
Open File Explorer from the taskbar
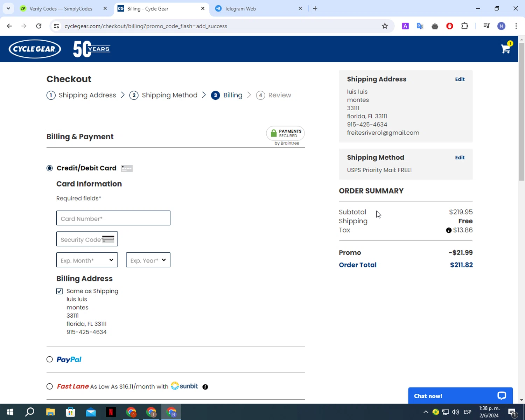(50, 412)
